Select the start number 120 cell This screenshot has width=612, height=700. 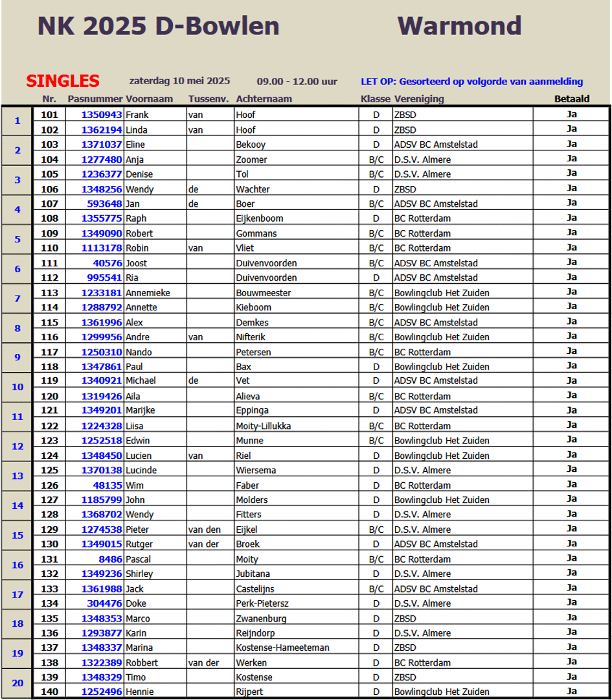click(x=50, y=396)
